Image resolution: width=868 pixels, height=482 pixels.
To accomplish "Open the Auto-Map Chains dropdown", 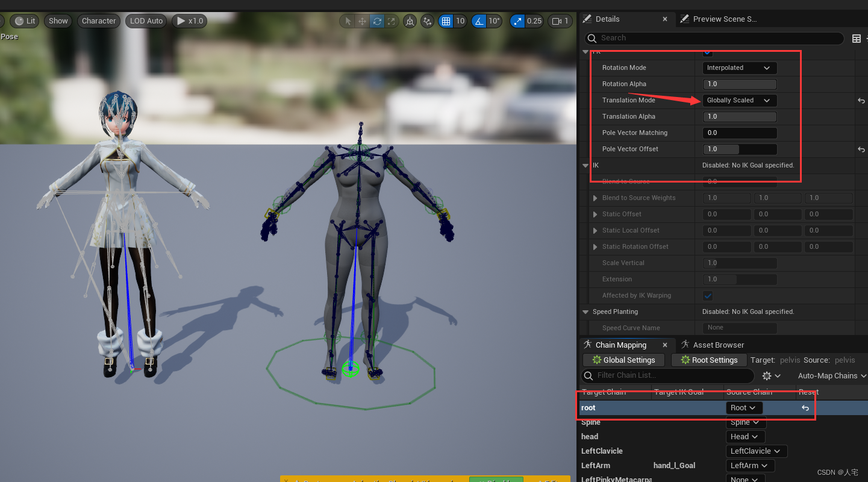I will tap(831, 375).
